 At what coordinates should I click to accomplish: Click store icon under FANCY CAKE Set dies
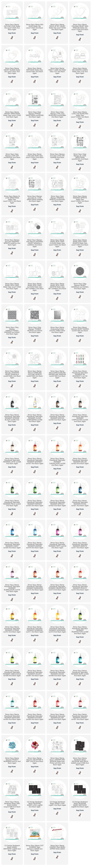point(57,81)
